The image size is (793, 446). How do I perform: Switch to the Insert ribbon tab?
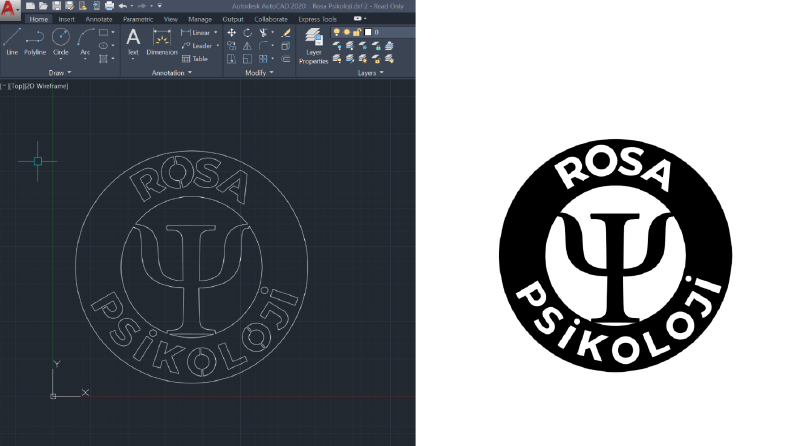[66, 19]
